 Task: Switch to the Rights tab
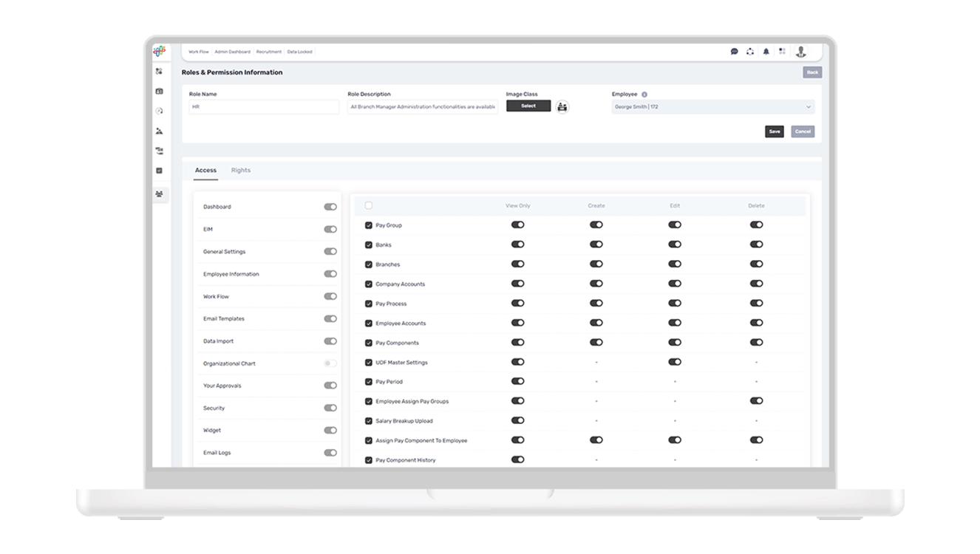coord(241,171)
